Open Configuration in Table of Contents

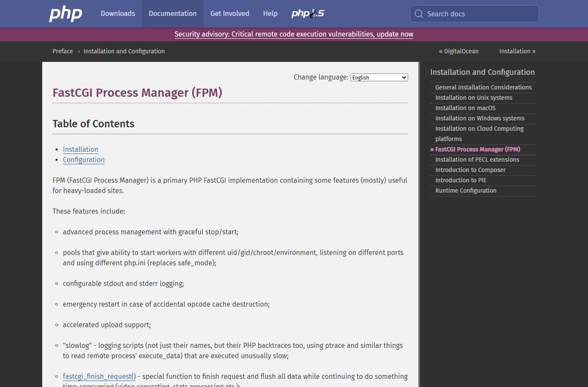pyautogui.click(x=84, y=160)
